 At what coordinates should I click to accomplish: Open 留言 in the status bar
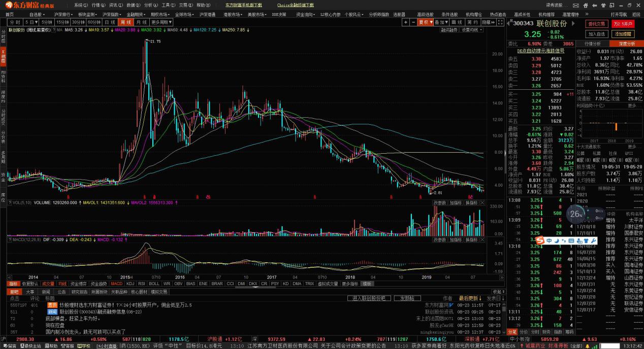pos(9,346)
